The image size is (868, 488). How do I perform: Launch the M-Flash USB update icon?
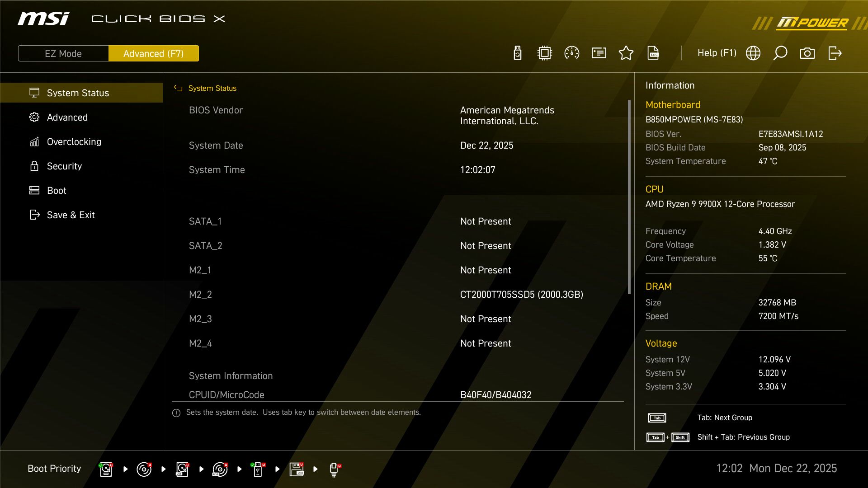[x=517, y=53]
